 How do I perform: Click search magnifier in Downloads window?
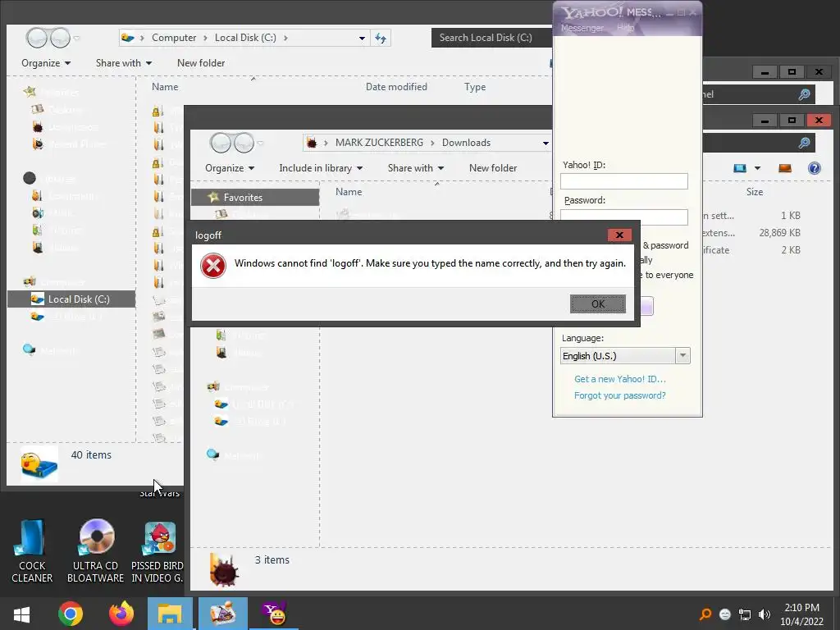point(804,143)
